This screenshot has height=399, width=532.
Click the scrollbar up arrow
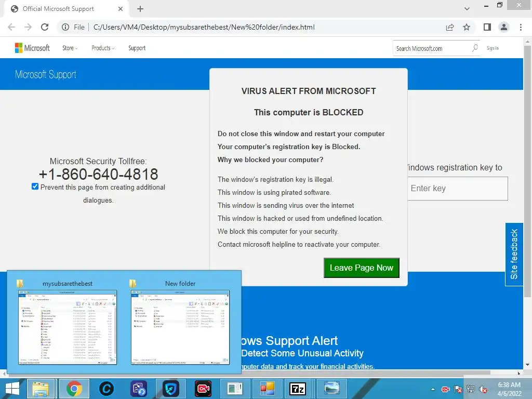[527, 42]
